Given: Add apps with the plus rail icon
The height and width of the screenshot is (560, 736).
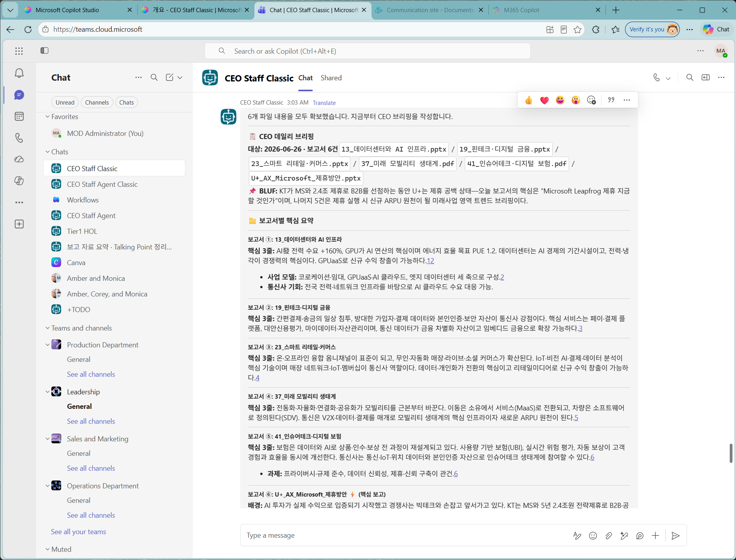Looking at the screenshot, I should point(19,224).
